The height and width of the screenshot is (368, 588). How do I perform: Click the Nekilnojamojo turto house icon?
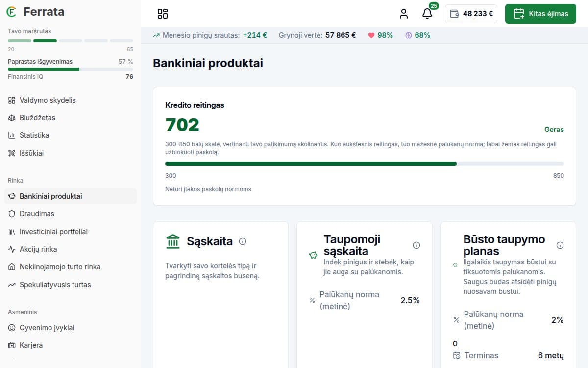coord(12,267)
